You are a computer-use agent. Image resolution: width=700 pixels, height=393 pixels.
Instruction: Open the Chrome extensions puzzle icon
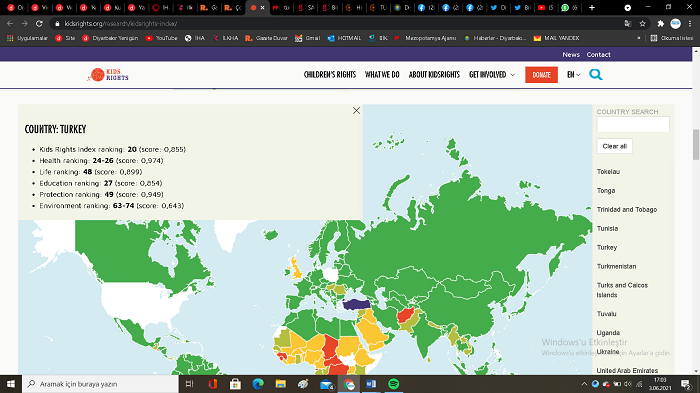point(660,24)
